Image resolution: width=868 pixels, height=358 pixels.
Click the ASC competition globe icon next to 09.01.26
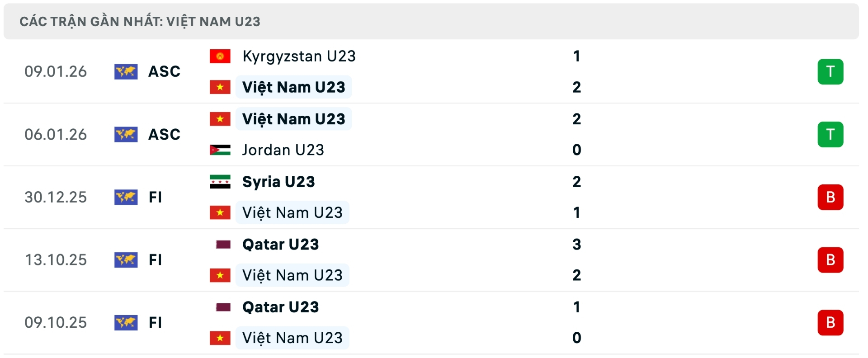pyautogui.click(x=127, y=71)
